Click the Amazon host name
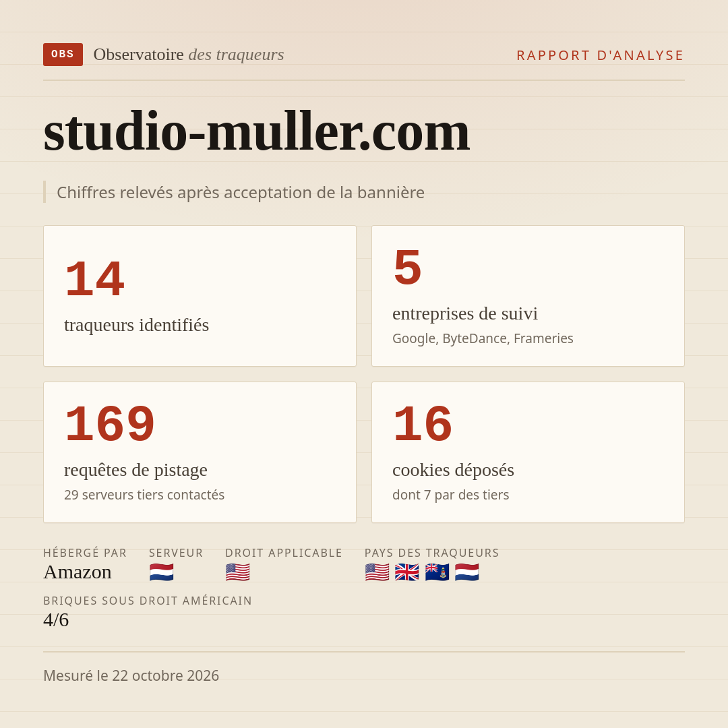The width and height of the screenshot is (728, 728). (x=78, y=572)
